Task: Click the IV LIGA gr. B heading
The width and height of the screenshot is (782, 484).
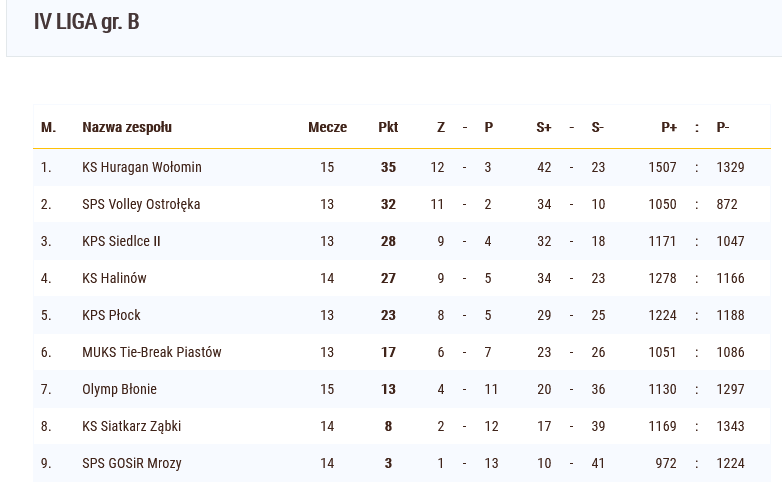Action: 86,22
